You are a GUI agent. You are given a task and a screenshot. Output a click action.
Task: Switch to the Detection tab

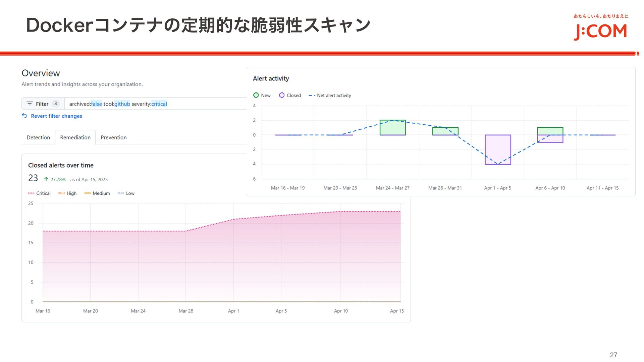[38, 137]
